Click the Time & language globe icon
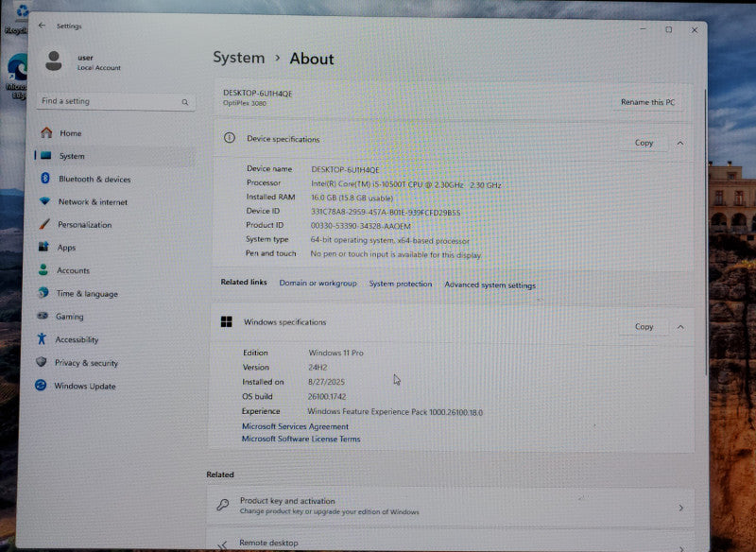This screenshot has width=756, height=552. (x=43, y=293)
